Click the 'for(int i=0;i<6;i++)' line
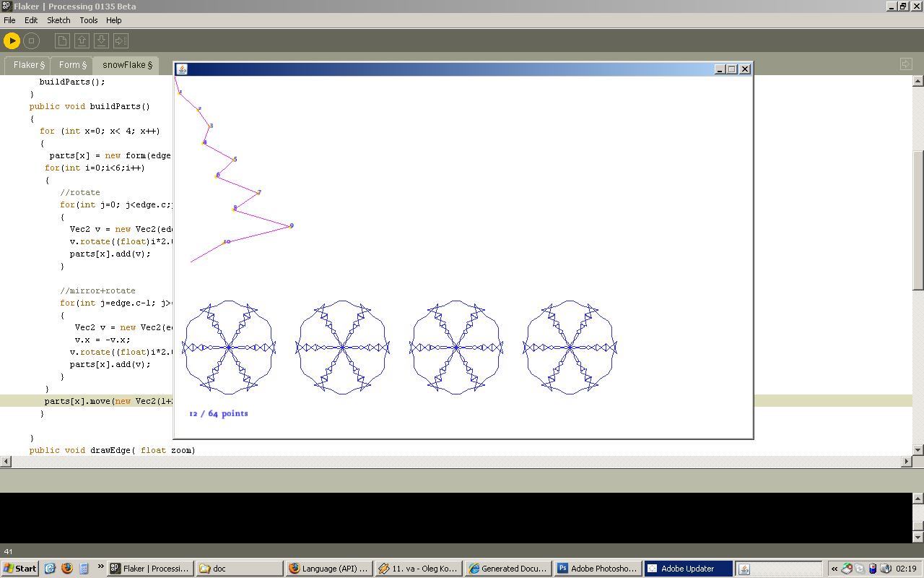The width and height of the screenshot is (924, 578). coord(95,168)
